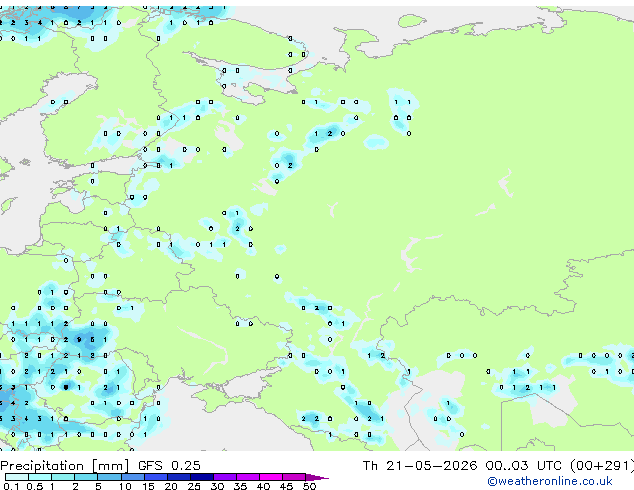This screenshot has height=490, width=634.
Task: Select the 0.1–0.5 mm legend swatch
Action: (17, 477)
